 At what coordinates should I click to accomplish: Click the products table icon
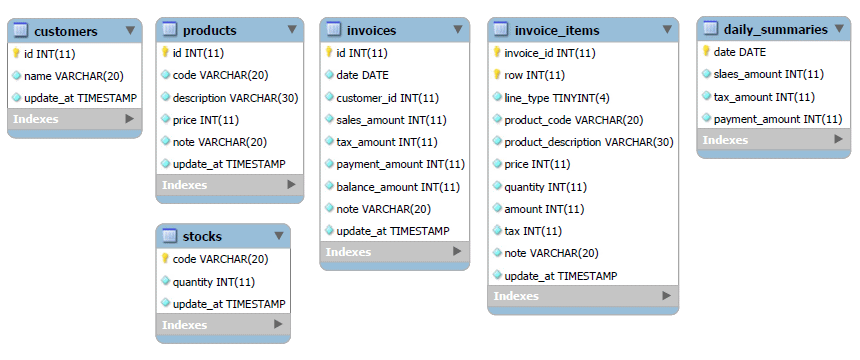pos(169,30)
